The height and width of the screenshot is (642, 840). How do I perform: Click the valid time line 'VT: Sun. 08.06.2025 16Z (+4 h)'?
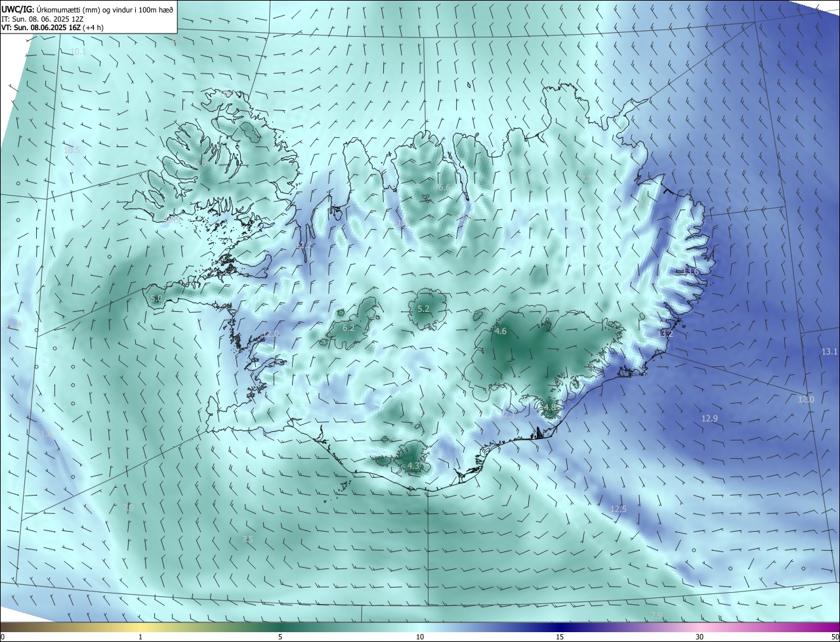pyautogui.click(x=52, y=28)
